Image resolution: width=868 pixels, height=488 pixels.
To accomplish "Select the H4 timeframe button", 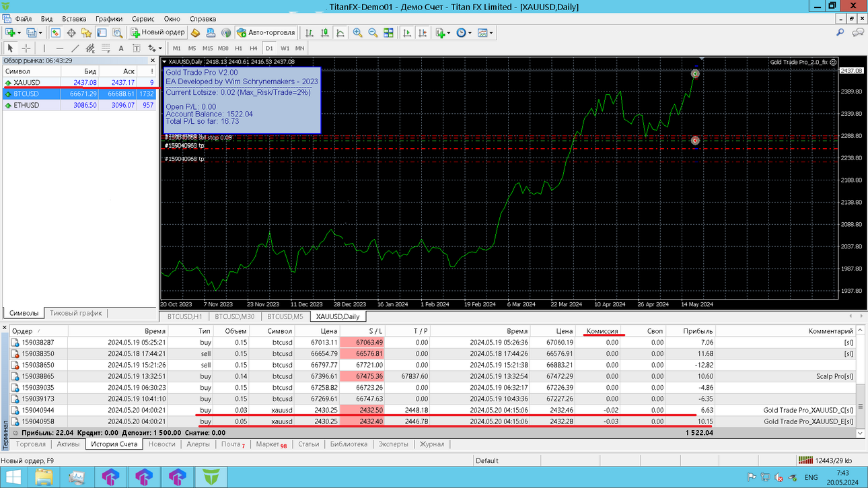I will (x=254, y=48).
